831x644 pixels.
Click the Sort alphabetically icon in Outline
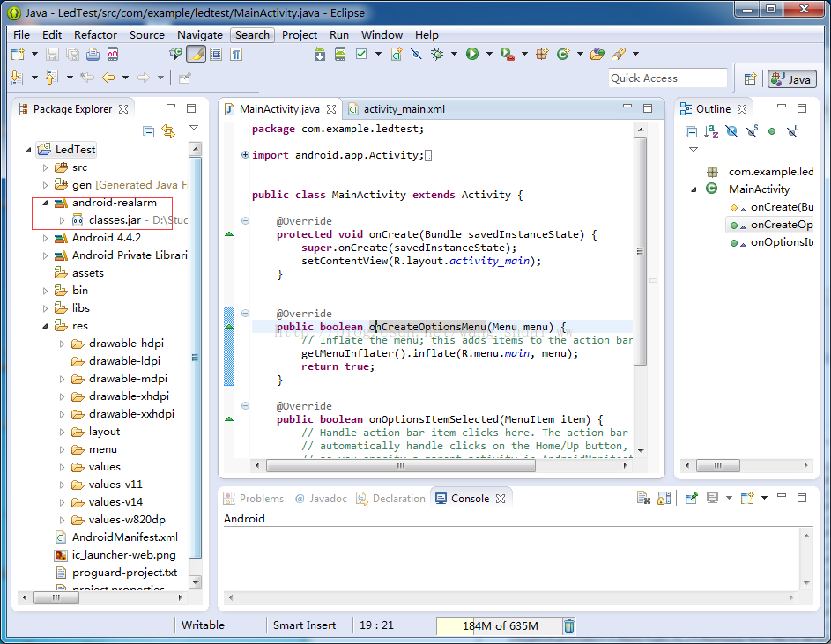(x=711, y=131)
